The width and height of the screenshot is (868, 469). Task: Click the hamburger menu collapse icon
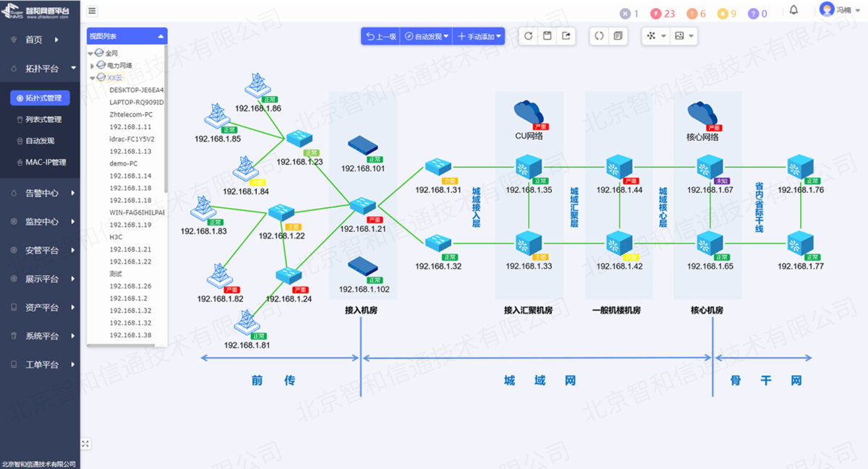(93, 11)
